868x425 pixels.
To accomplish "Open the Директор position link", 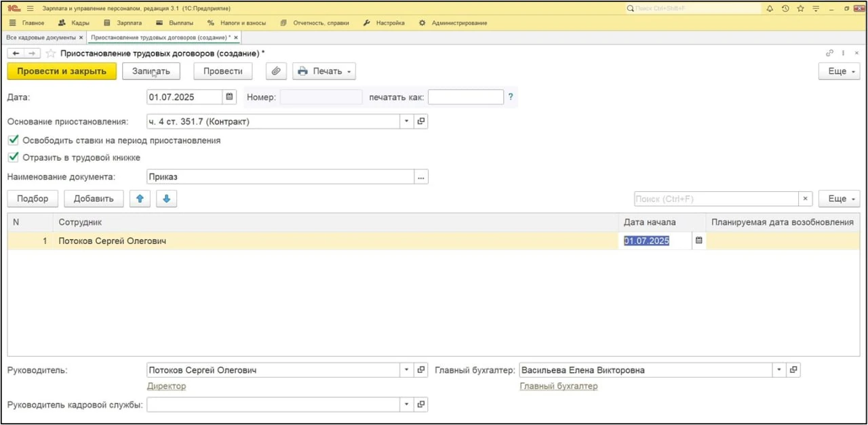I will coord(166,386).
